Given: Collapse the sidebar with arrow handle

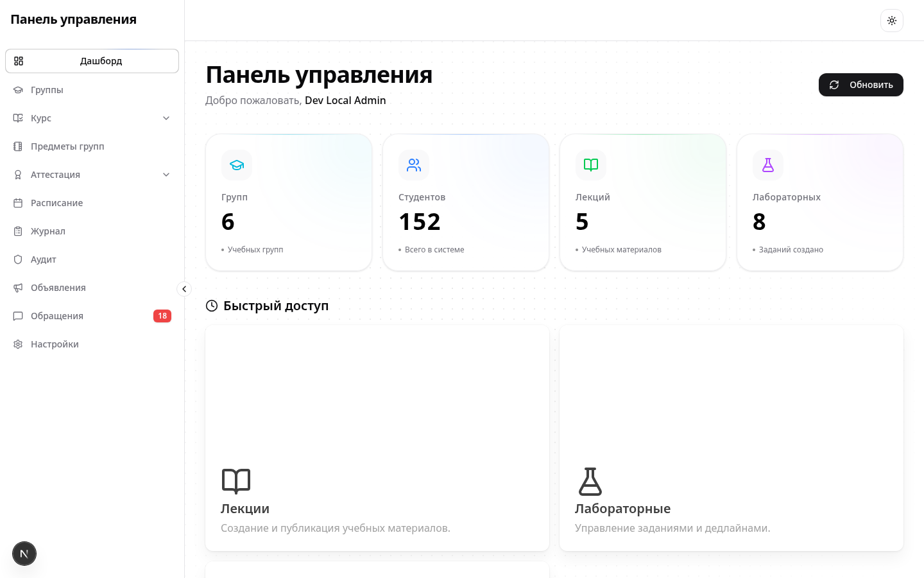Looking at the screenshot, I should click(184, 289).
